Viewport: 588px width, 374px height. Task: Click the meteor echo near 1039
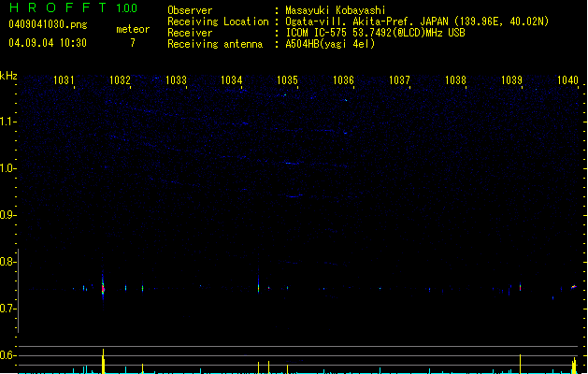tap(520, 287)
